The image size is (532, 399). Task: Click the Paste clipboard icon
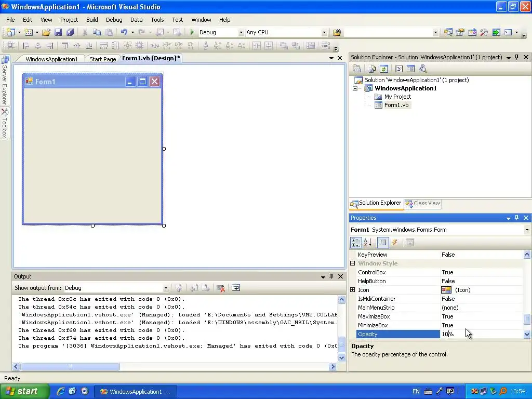click(x=109, y=32)
